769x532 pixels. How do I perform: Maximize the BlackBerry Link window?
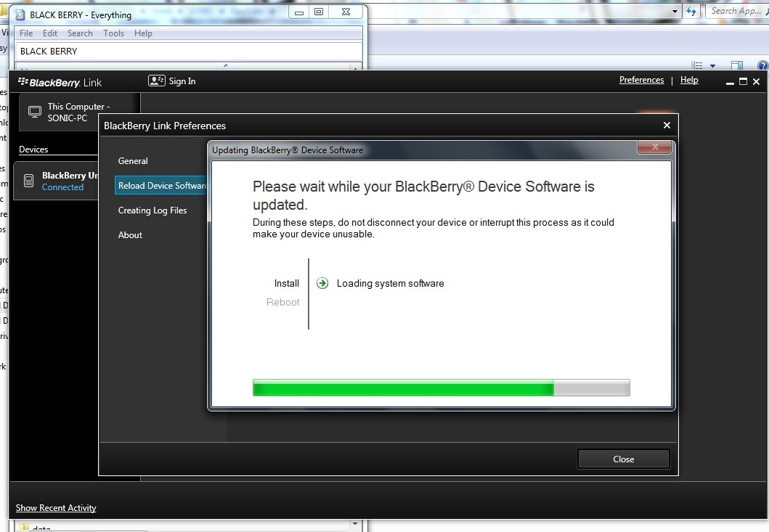(743, 82)
